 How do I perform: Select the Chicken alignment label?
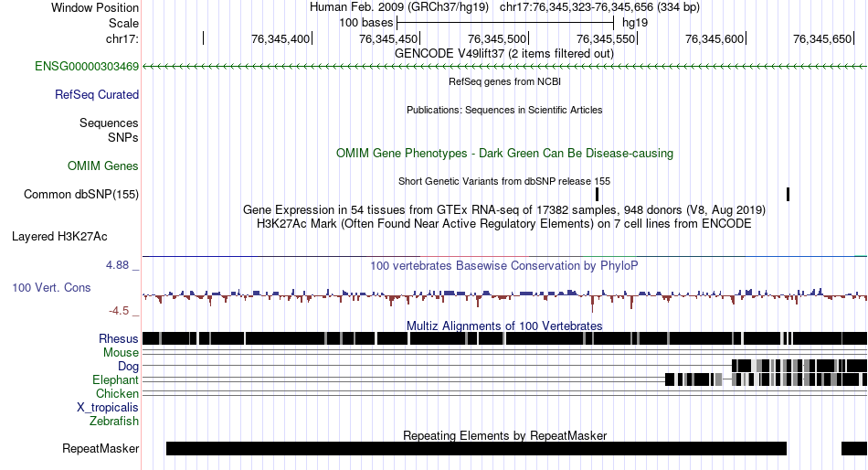[117, 393]
